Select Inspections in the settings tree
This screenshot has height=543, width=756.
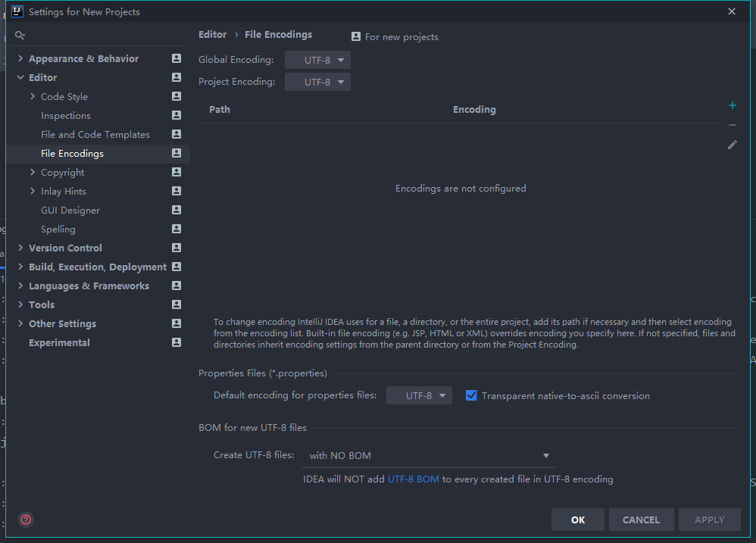tap(66, 115)
